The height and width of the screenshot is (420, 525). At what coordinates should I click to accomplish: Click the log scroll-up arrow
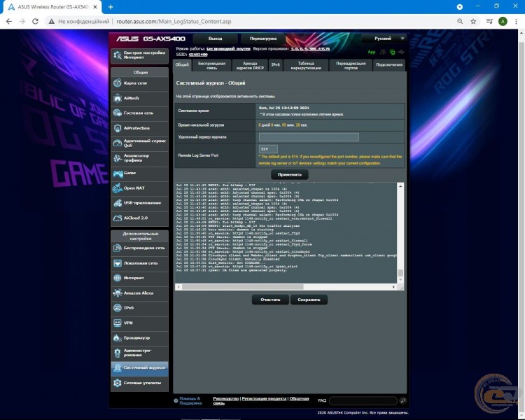(400, 186)
